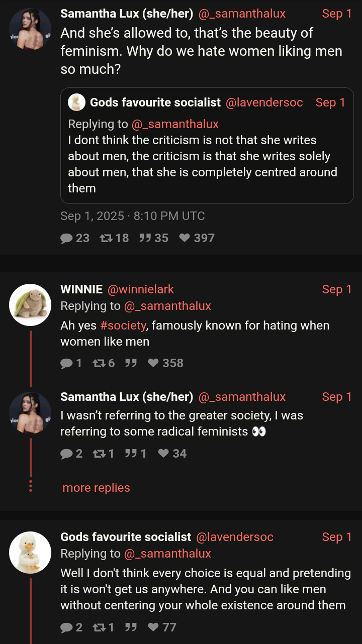Click the duck avatar on bottom reply
The width and height of the screenshot is (362, 644).
coord(30,553)
